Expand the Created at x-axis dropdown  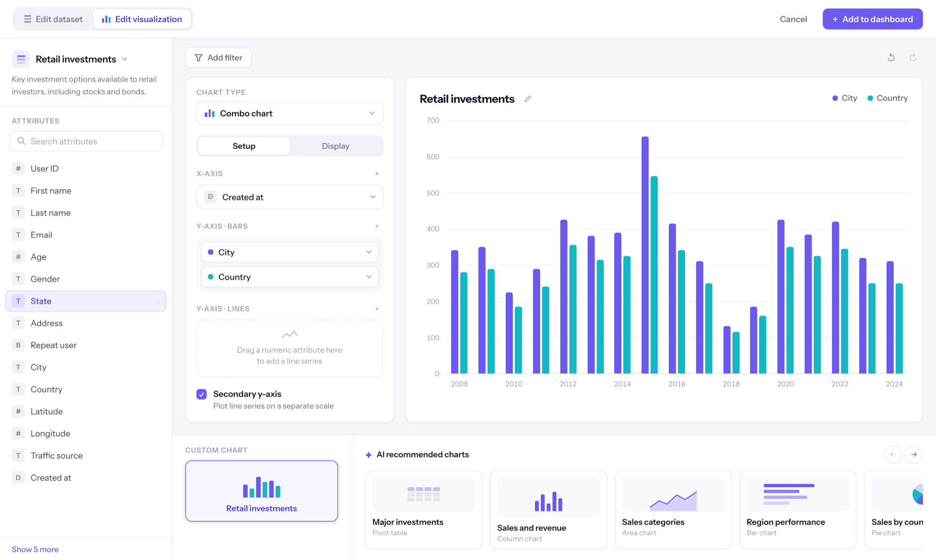[x=290, y=197]
